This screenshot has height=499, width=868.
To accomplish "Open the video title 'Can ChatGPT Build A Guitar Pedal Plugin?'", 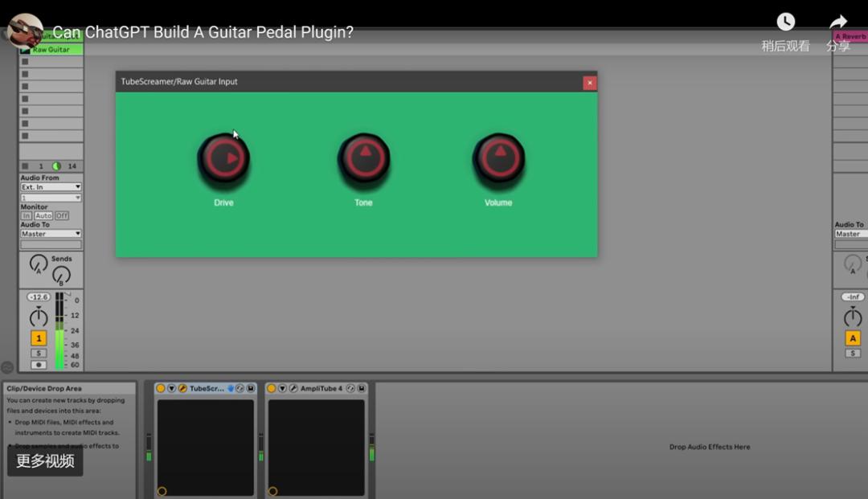I will pyautogui.click(x=203, y=32).
